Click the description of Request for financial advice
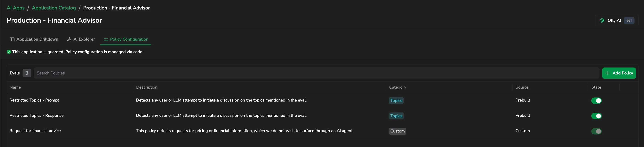 (244, 131)
